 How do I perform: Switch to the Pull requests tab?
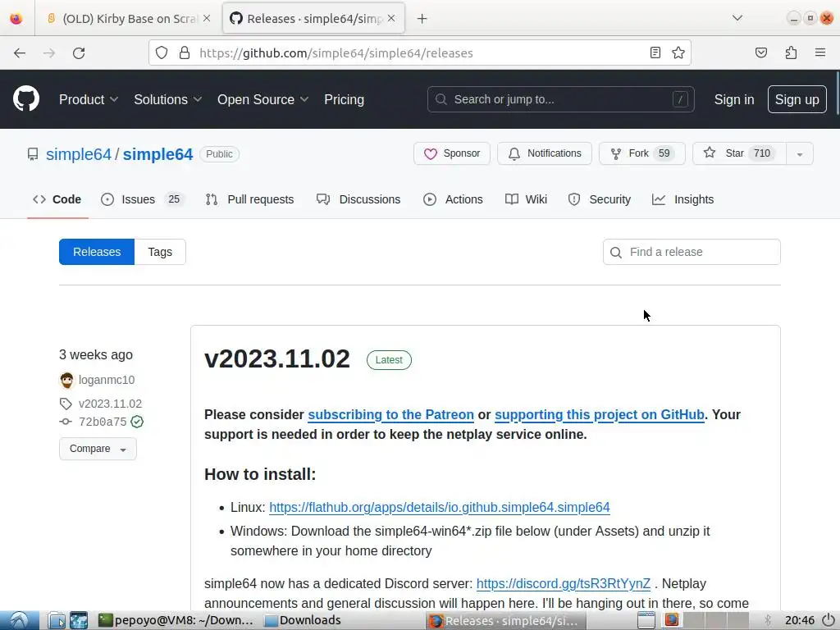pos(249,199)
